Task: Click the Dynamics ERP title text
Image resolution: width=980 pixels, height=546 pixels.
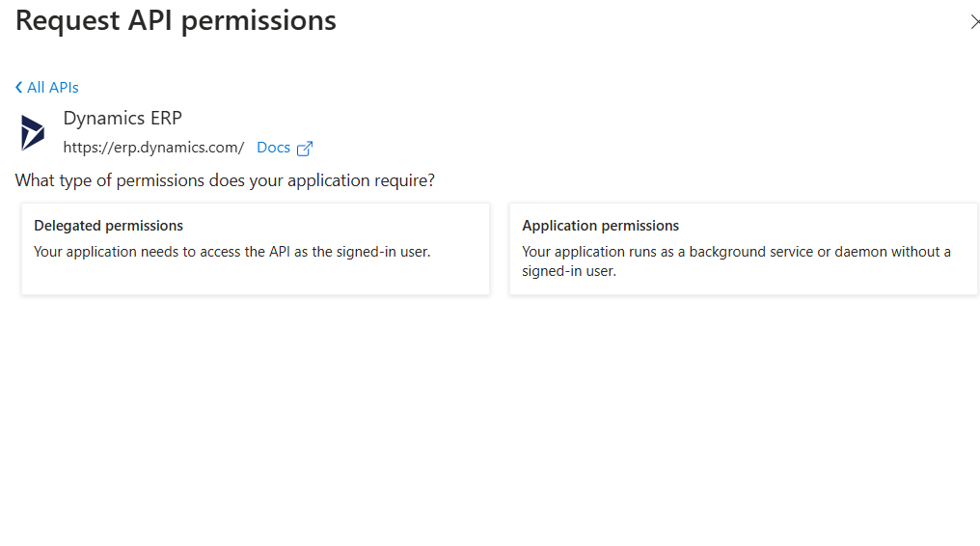Action: point(122,118)
